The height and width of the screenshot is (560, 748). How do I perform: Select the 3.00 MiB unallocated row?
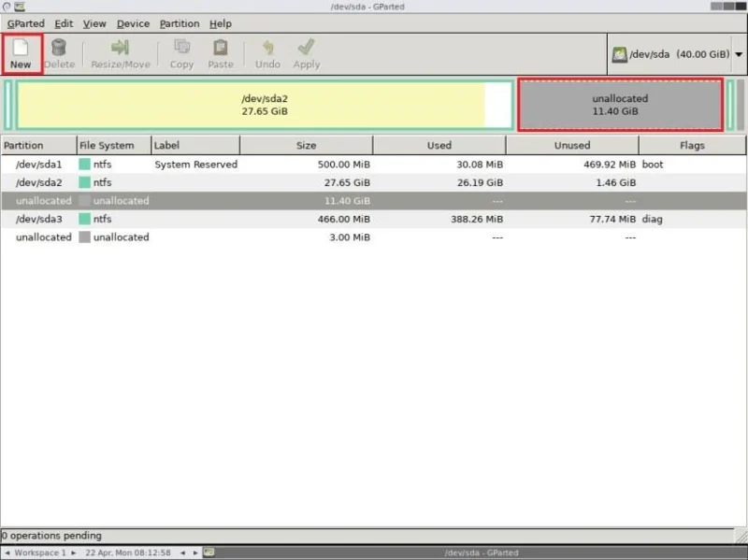tap(373, 237)
